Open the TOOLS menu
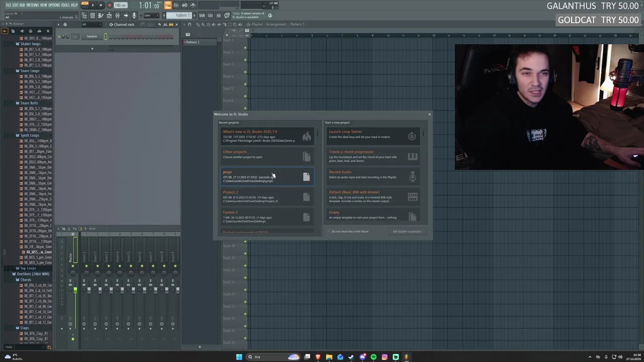The image size is (644, 362). [65, 5]
